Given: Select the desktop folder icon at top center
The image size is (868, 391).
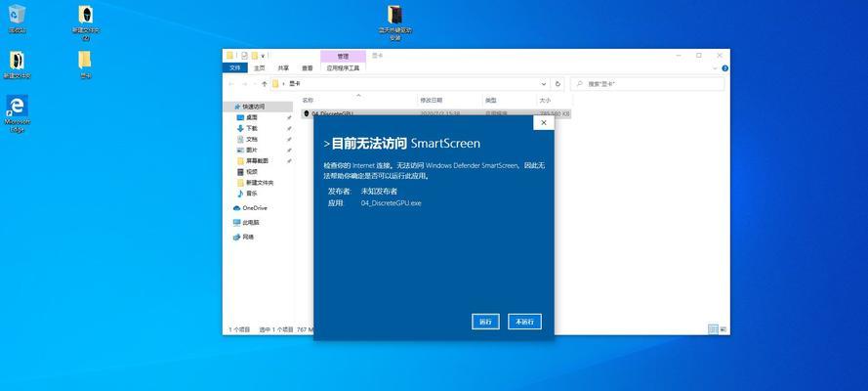Looking at the screenshot, I should click(x=394, y=23).
